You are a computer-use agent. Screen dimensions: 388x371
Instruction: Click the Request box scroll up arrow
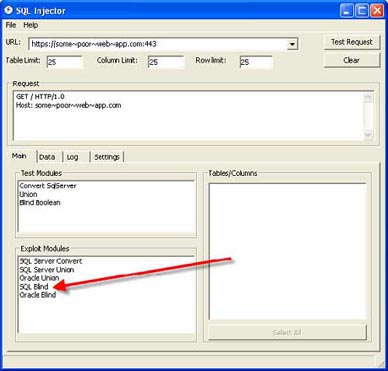[368, 97]
